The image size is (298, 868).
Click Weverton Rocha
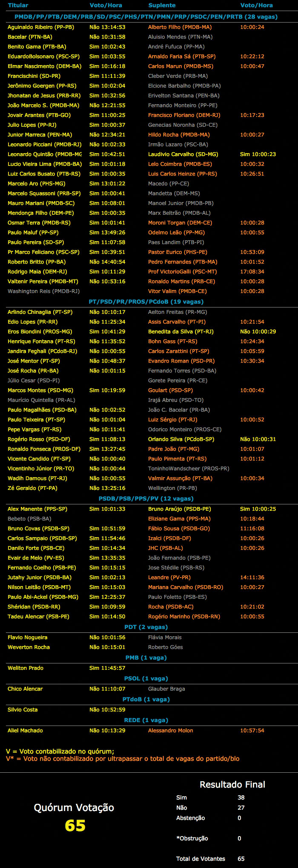29,647
